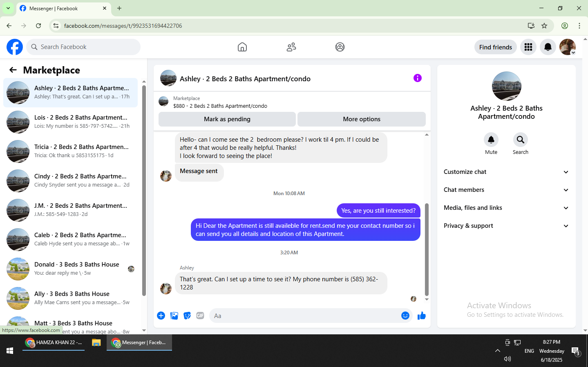Click the conversation list scrollbar

pos(144,190)
